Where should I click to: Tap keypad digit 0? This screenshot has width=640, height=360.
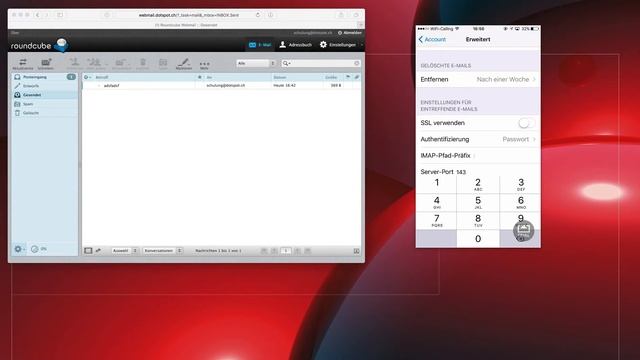pos(478,238)
